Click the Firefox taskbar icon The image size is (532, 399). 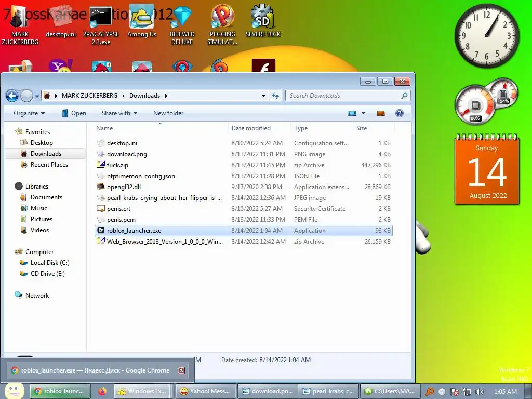pyautogui.click(x=102, y=391)
